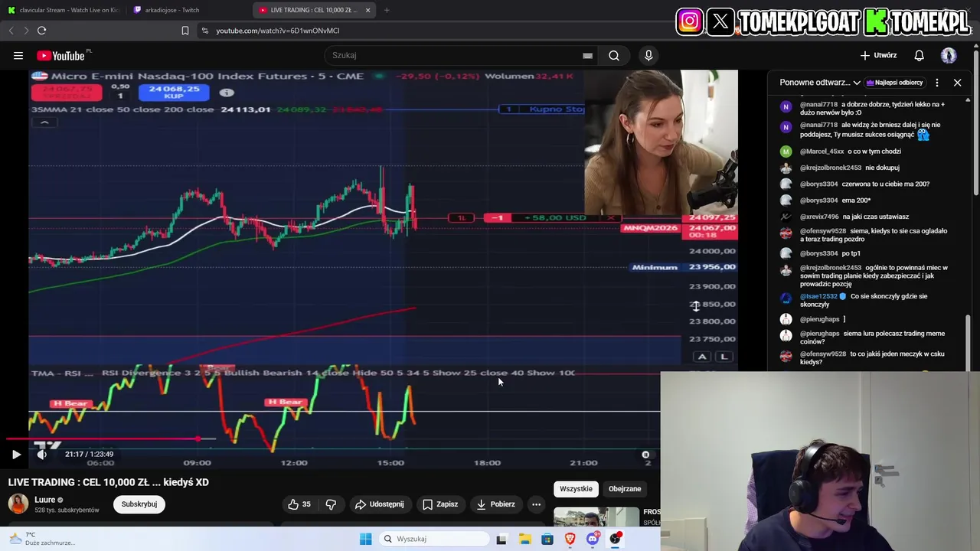Select the Wszystkie filter chip
This screenshot has width=980, height=551.
click(x=576, y=488)
